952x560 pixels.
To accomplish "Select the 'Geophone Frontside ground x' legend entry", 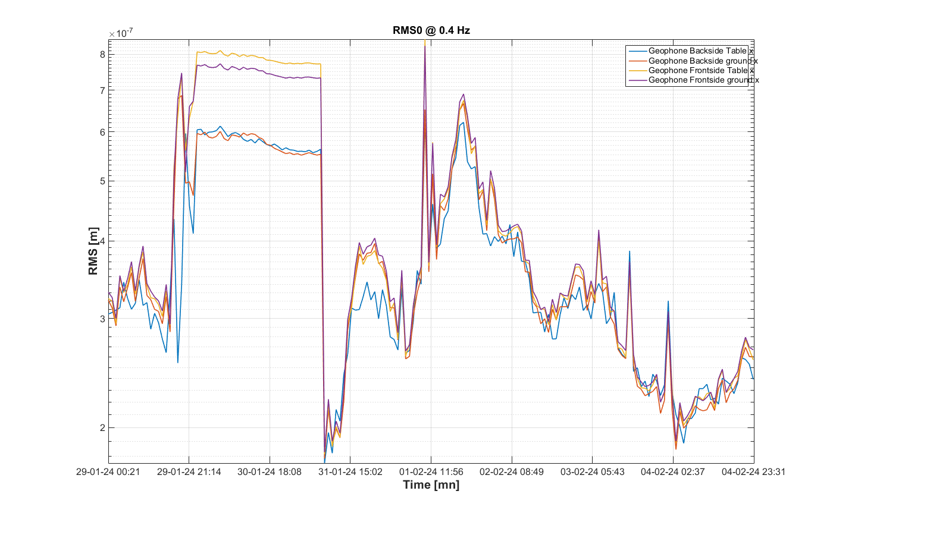I will click(x=703, y=80).
